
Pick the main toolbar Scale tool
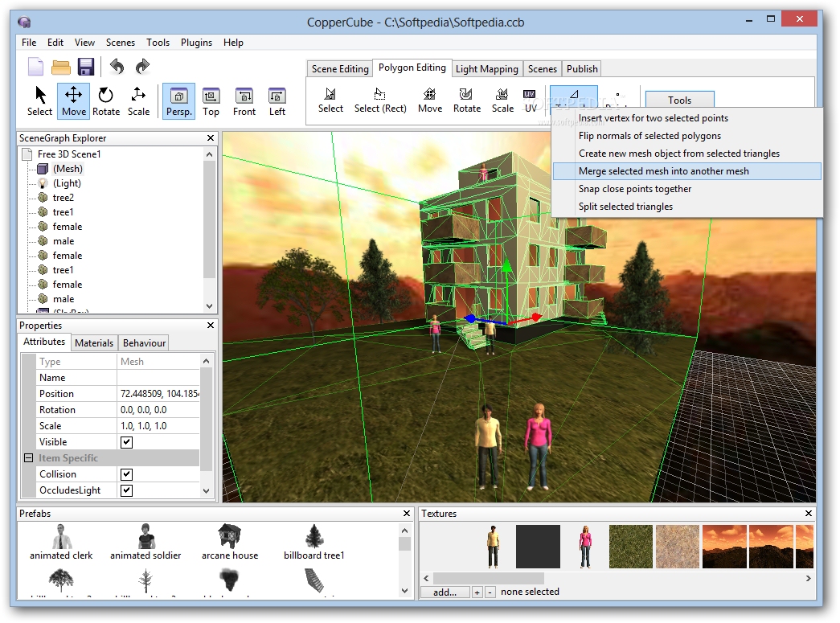[139, 100]
